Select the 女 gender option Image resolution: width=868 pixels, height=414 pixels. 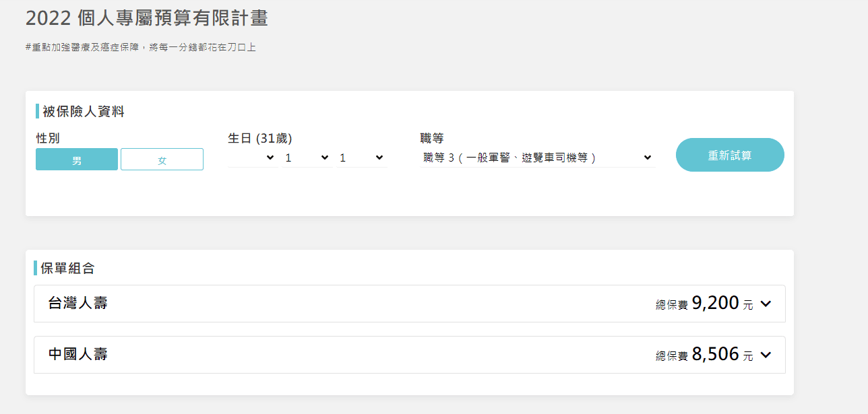click(162, 159)
